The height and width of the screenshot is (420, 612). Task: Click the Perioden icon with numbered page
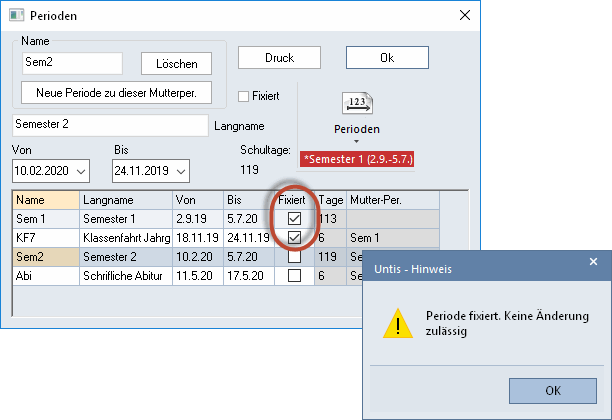(356, 102)
